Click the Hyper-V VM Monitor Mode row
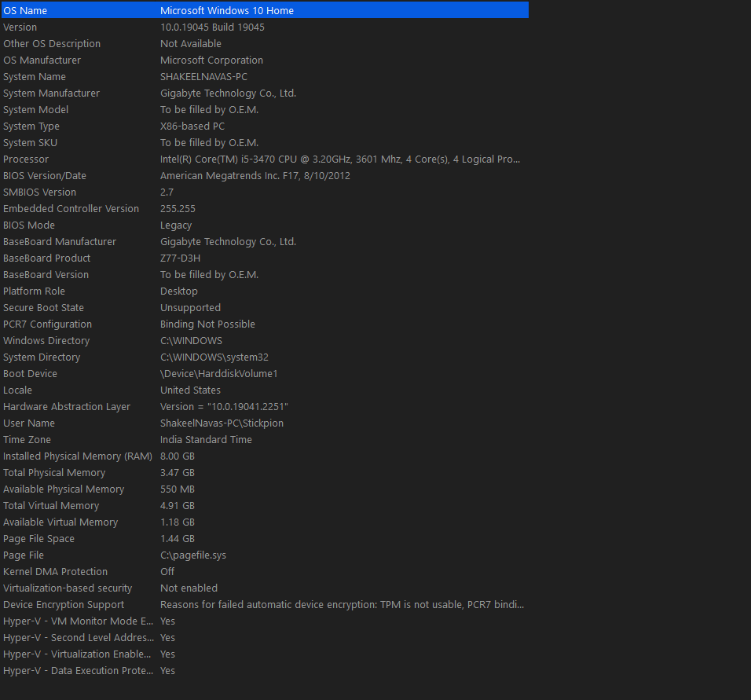Screen dimensions: 751x700 [x=265, y=621]
